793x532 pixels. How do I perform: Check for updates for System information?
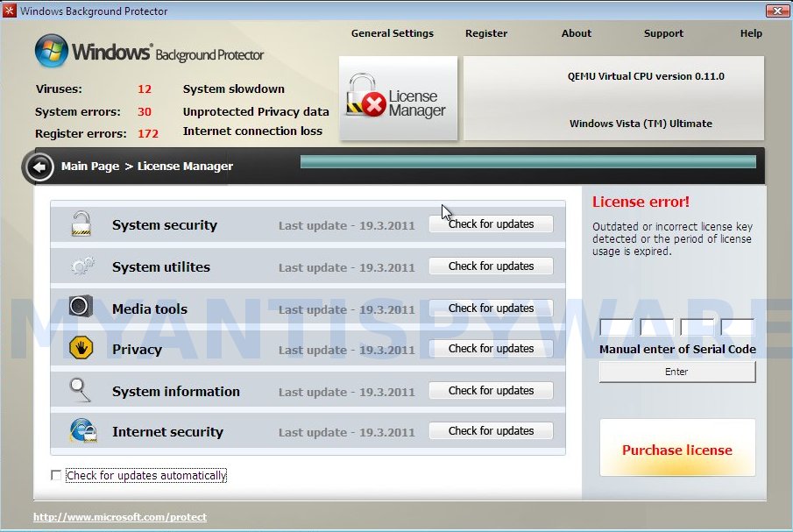point(491,390)
